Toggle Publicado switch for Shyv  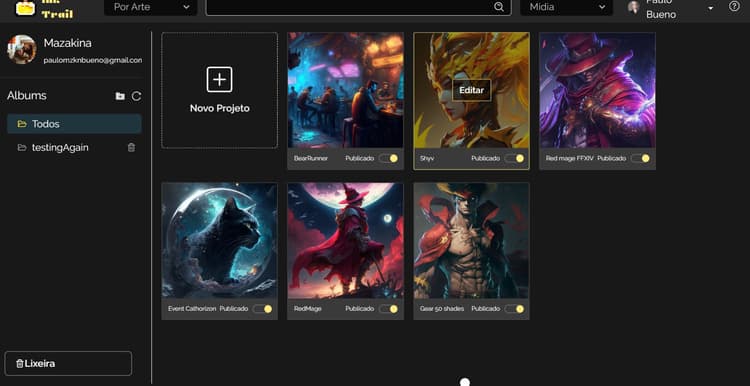[514, 158]
